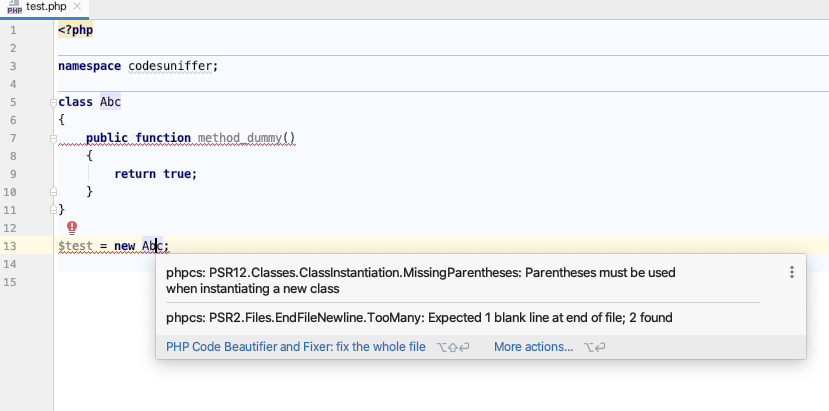
Task: Open the tooltip's three-dot options menu
Action: click(791, 272)
